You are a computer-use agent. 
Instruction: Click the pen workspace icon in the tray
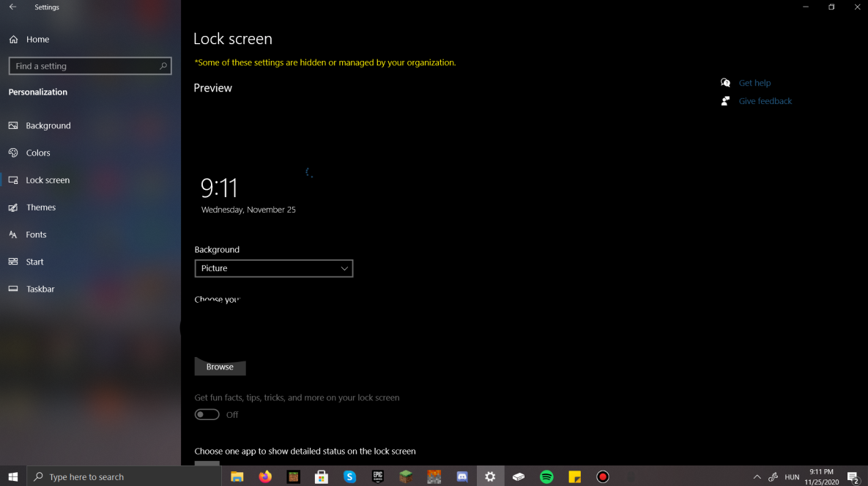(x=774, y=477)
